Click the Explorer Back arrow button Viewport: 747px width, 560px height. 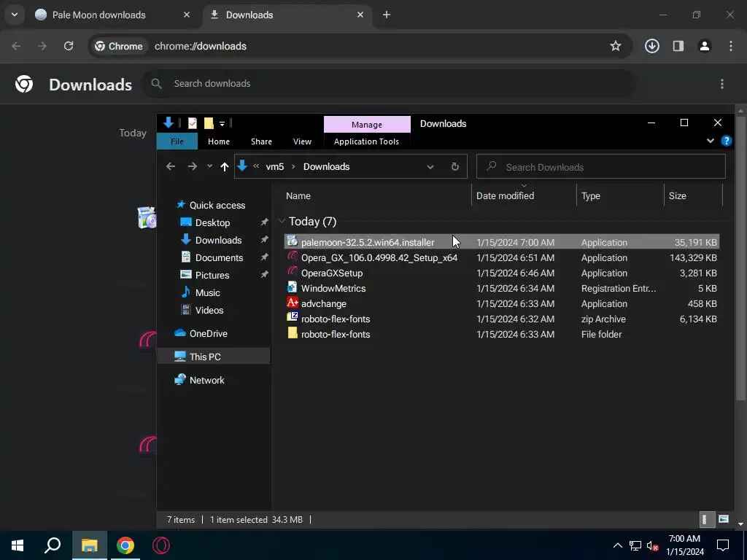click(171, 167)
